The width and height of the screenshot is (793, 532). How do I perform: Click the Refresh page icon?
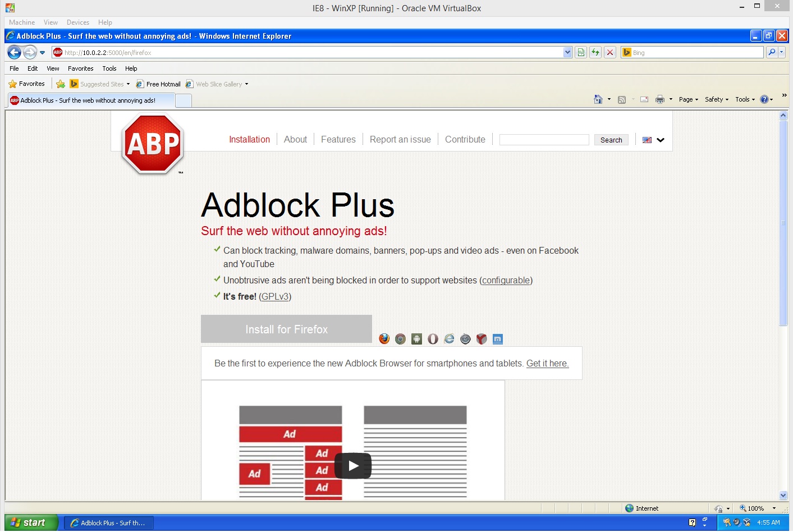pos(595,52)
